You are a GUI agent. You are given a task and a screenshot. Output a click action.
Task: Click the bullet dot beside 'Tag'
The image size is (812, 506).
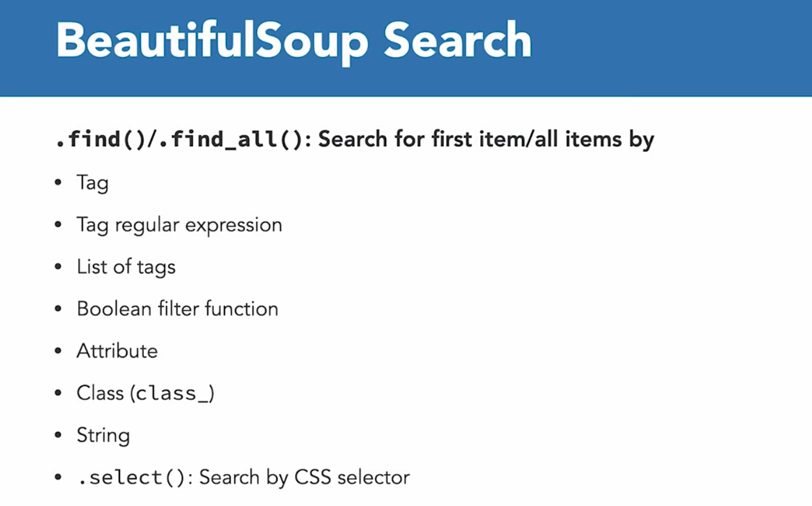pos(58,183)
